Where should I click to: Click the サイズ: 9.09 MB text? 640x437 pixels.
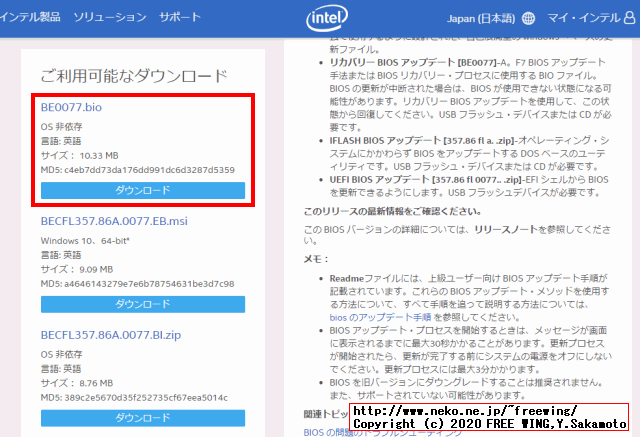pos(77,270)
